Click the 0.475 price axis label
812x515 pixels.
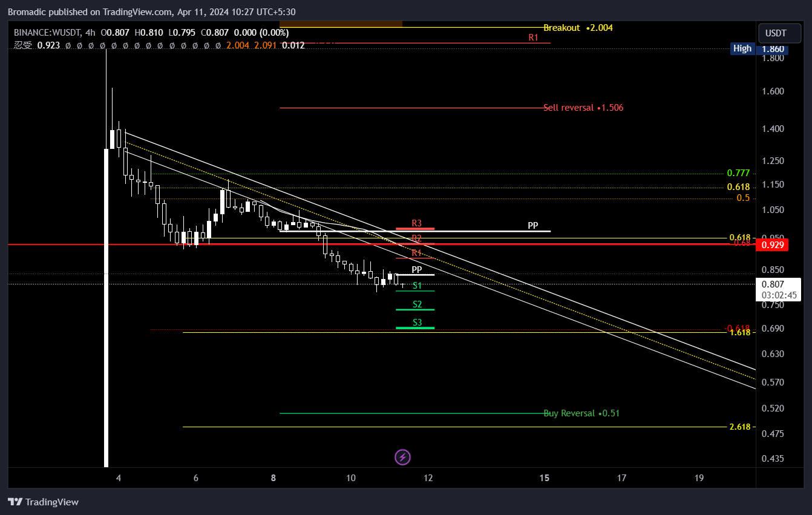click(x=773, y=434)
